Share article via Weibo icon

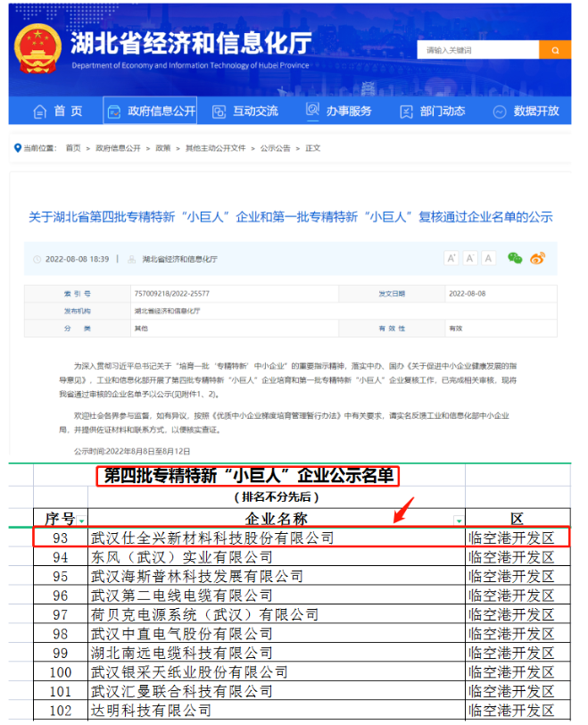[x=538, y=258]
